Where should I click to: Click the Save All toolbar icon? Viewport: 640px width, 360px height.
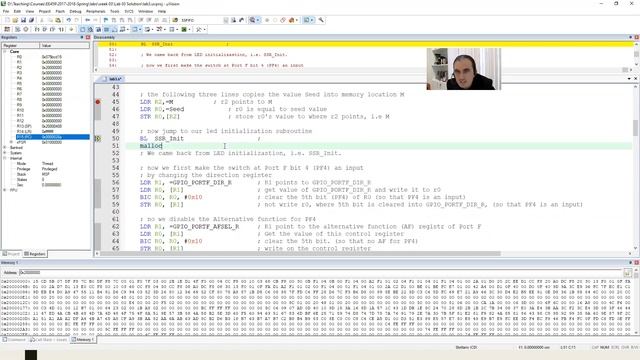pyautogui.click(x=31, y=20)
